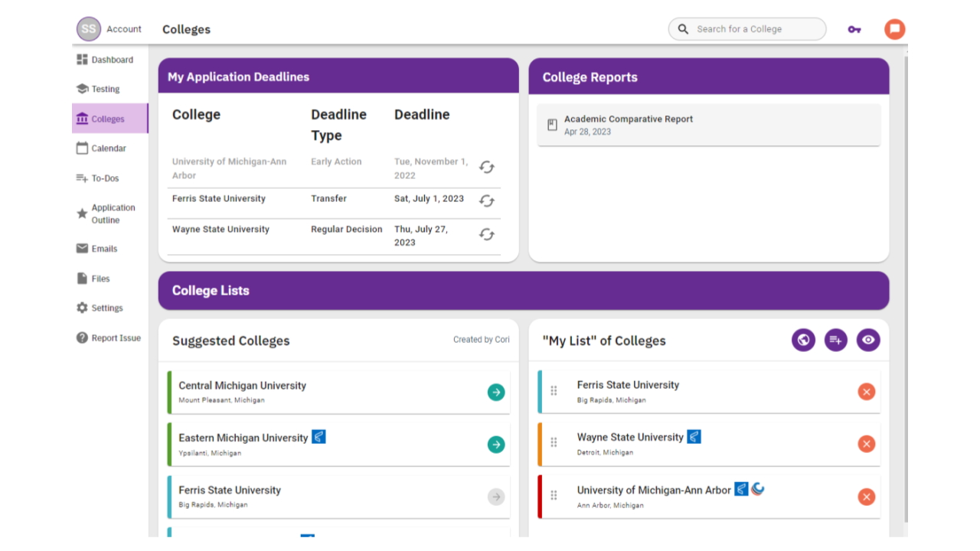Viewport: 980px width, 551px height.
Task: Click the globe icon in My List
Action: 803,340
